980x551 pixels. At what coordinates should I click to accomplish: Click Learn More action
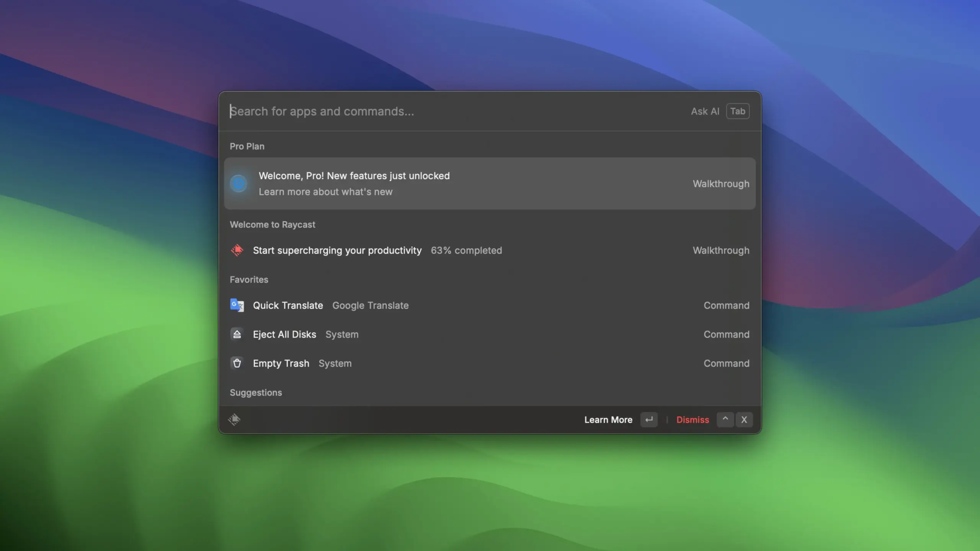click(608, 420)
